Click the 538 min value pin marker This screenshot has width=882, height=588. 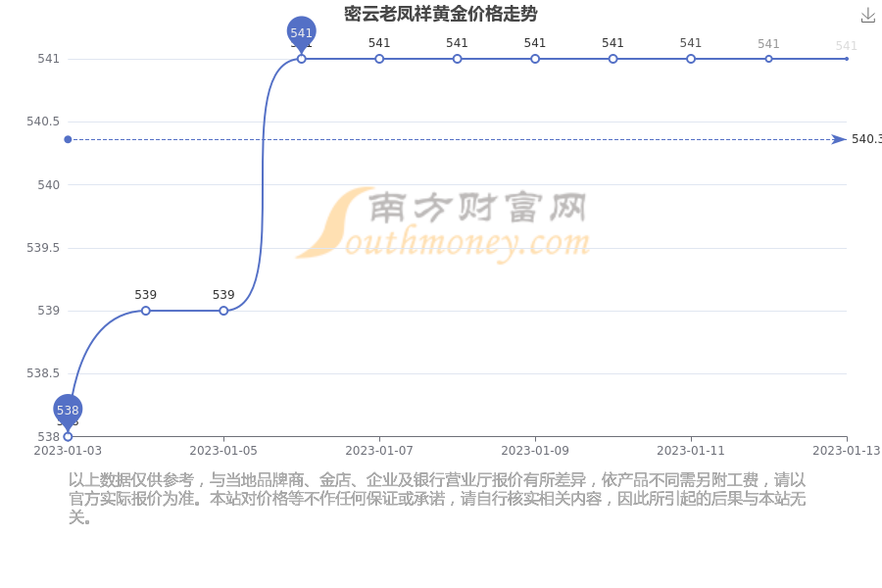[68, 412]
